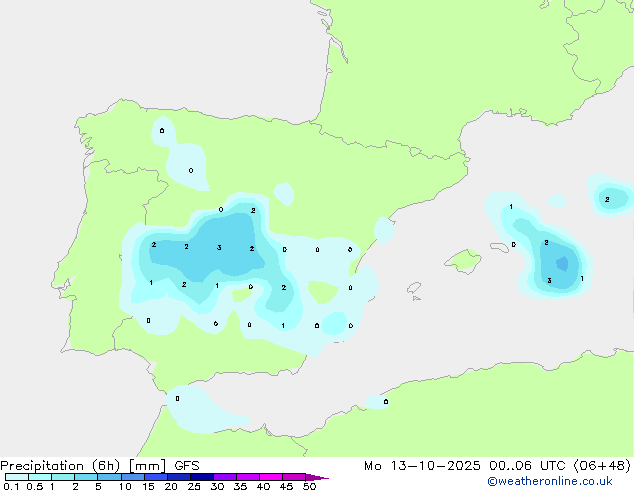Click the "Precipitation (6h)" title text
The image size is (634, 490).
(60, 466)
